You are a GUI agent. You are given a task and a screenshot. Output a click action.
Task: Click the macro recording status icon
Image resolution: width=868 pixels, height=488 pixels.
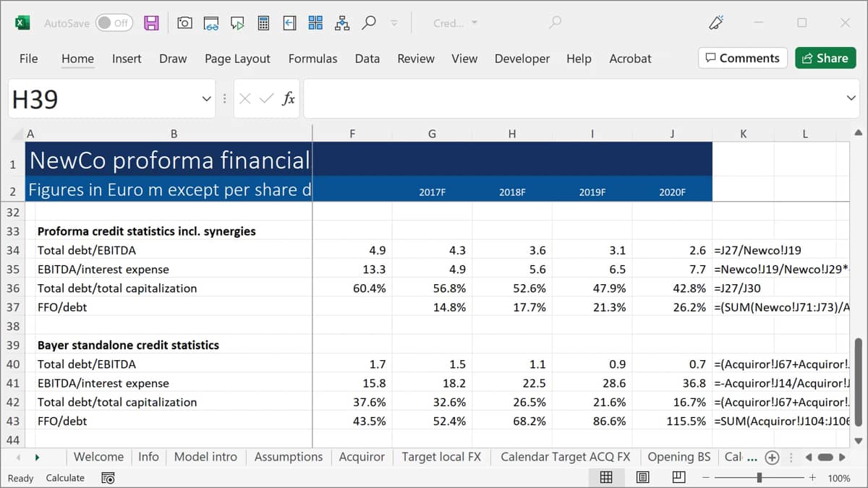tap(109, 478)
